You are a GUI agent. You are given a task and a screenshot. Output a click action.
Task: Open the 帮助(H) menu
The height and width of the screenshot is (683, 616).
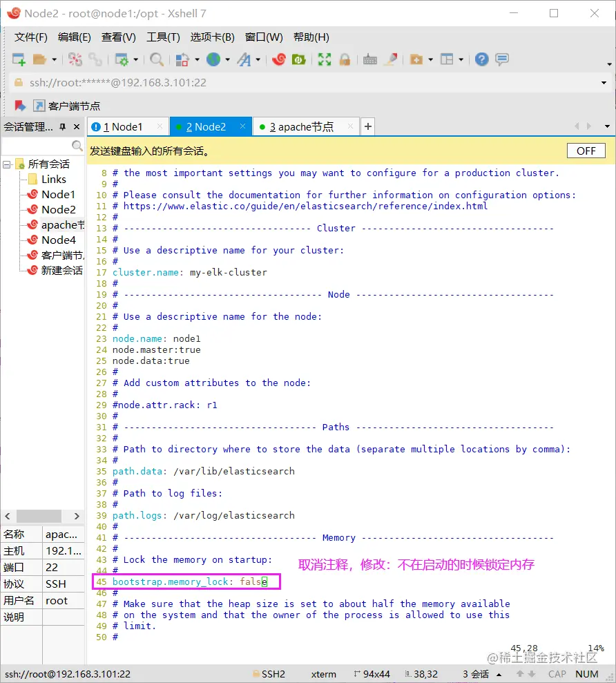click(311, 37)
